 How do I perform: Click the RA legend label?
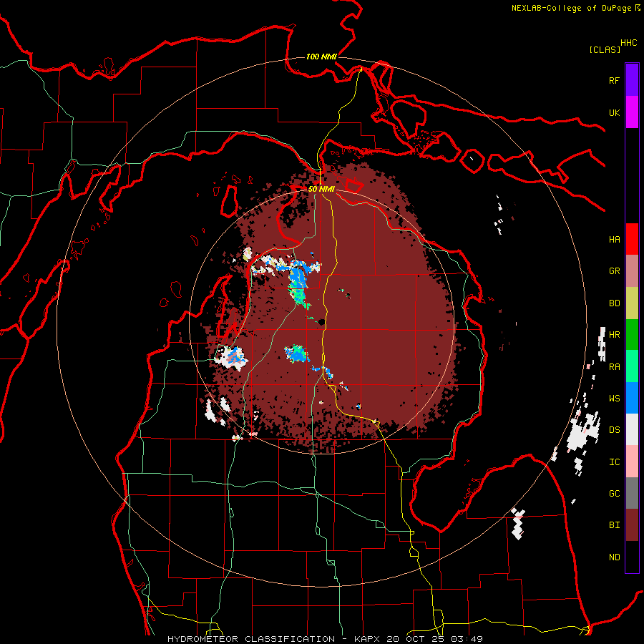click(x=614, y=367)
